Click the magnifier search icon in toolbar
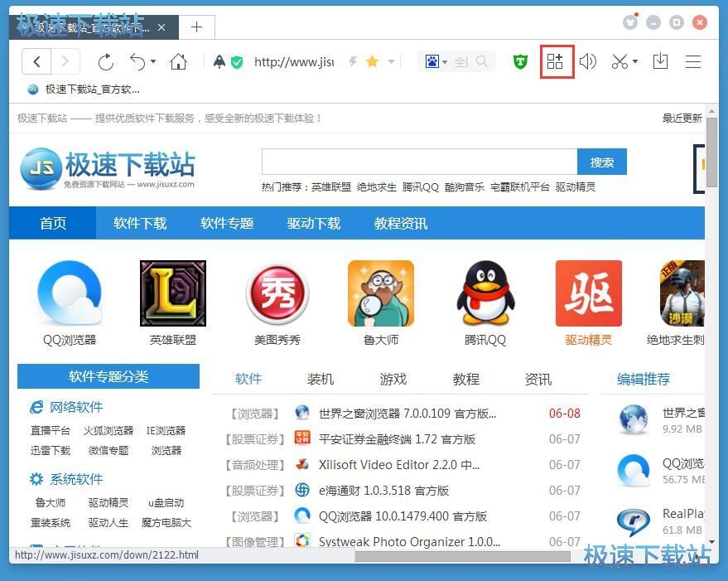This screenshot has width=728, height=581. pyautogui.click(x=482, y=61)
